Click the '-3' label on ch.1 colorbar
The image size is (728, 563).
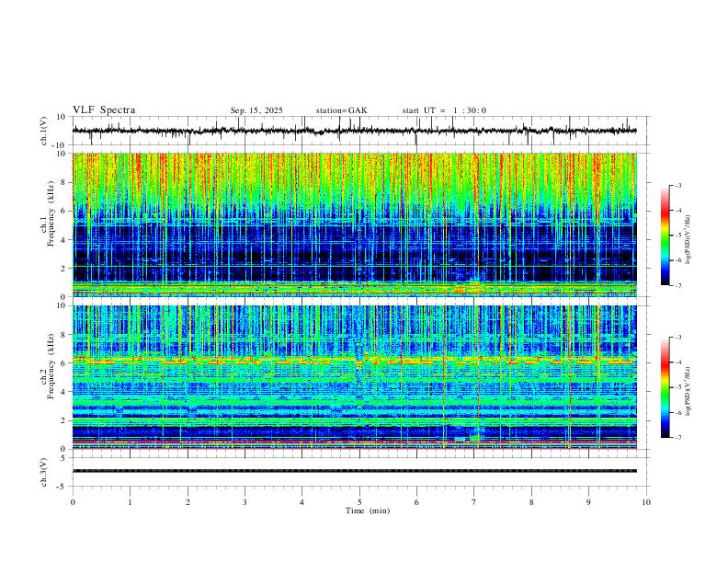(677, 185)
